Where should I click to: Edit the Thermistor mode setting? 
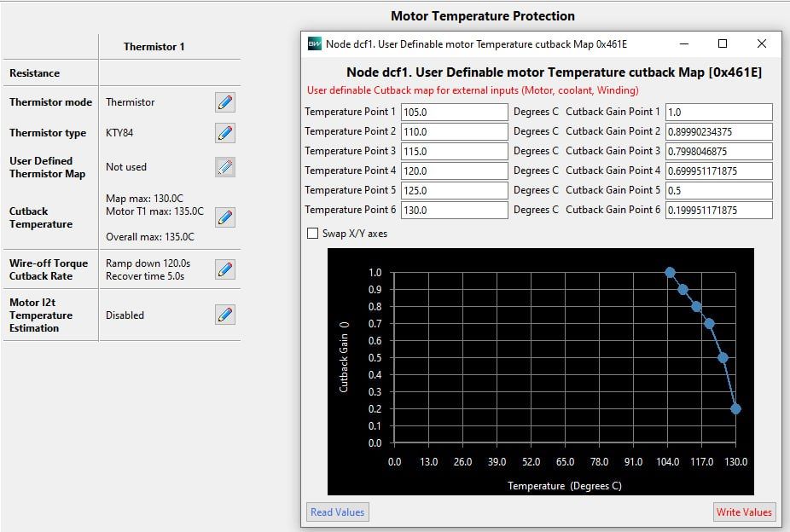pyautogui.click(x=224, y=102)
